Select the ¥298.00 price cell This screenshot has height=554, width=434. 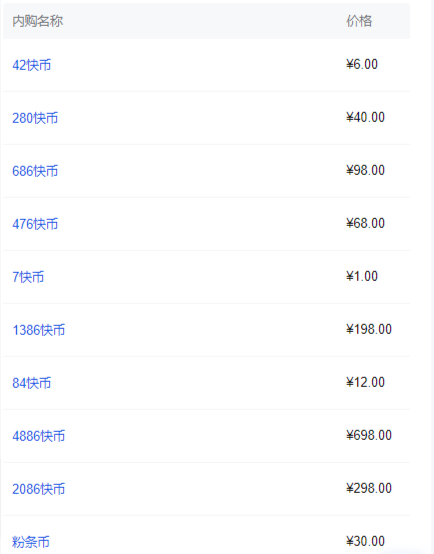[369, 488]
